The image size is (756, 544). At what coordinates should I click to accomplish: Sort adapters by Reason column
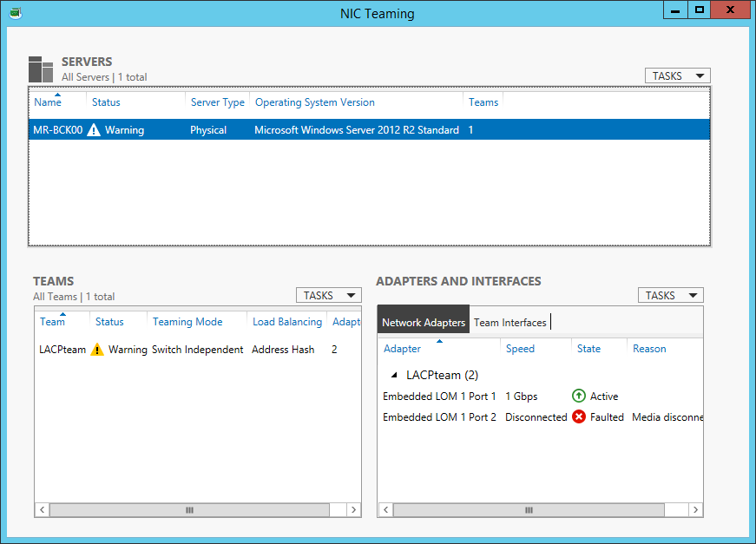[x=649, y=349]
